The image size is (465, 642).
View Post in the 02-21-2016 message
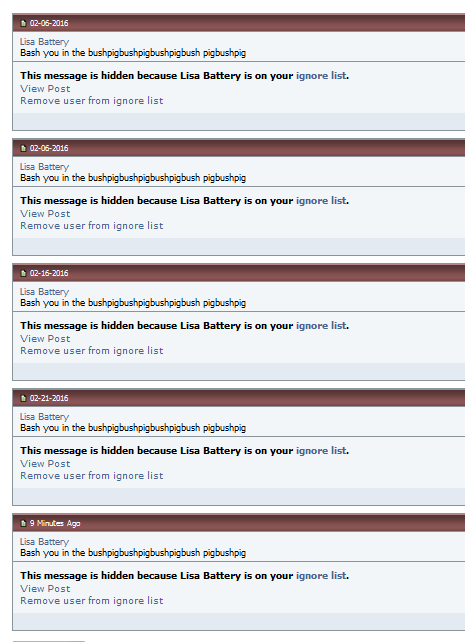click(x=45, y=463)
